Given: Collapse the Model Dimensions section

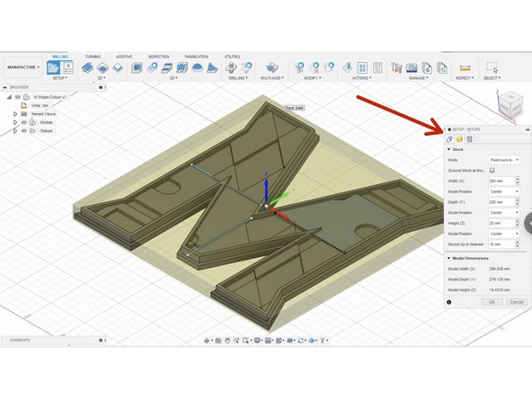Looking at the screenshot, I should point(449,258).
